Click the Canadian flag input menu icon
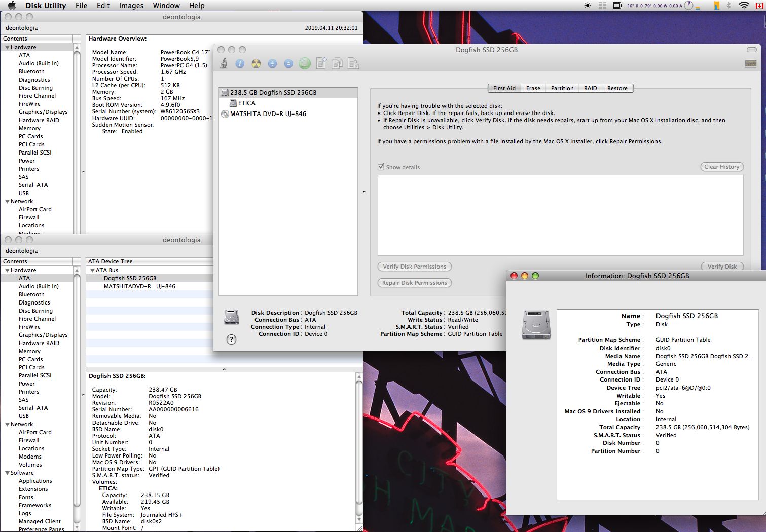The width and height of the screenshot is (766, 532). [759, 6]
